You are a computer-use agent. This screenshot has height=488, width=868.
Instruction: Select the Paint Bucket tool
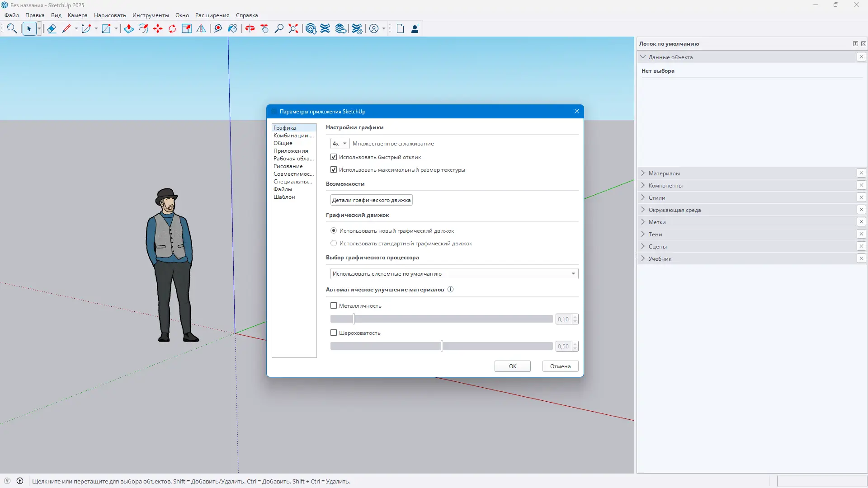click(x=232, y=29)
